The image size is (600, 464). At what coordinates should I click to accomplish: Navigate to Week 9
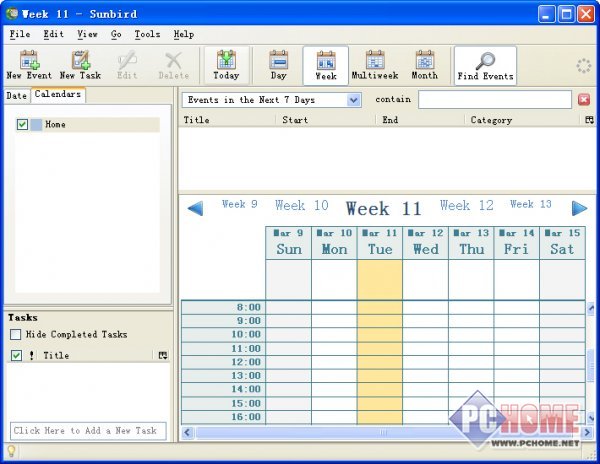tap(240, 204)
